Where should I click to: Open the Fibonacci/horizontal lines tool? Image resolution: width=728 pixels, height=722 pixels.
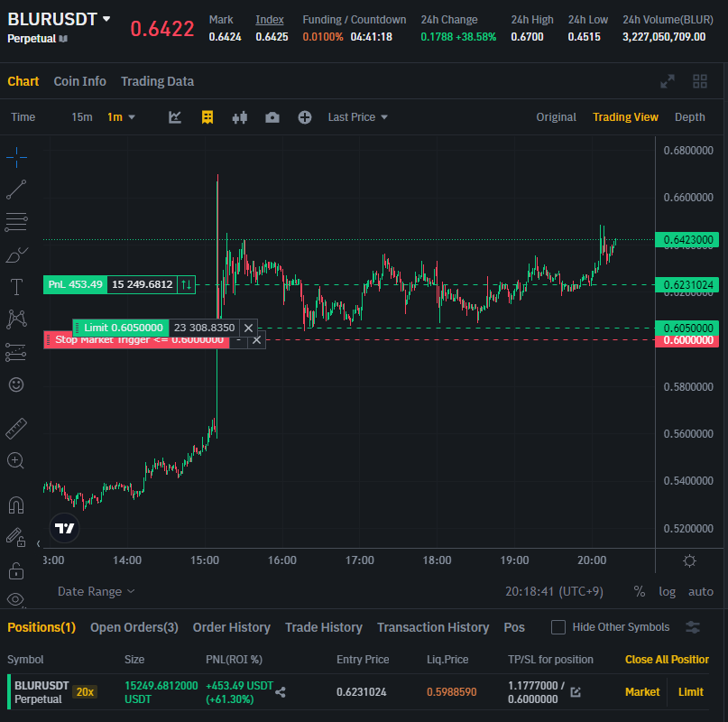pyautogui.click(x=16, y=222)
